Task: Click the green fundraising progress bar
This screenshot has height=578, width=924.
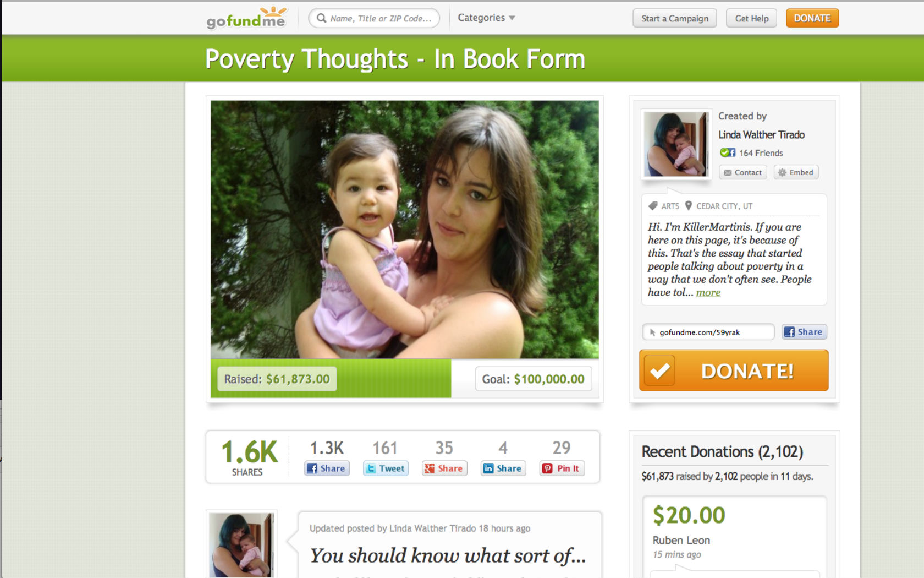Action: [x=331, y=378]
